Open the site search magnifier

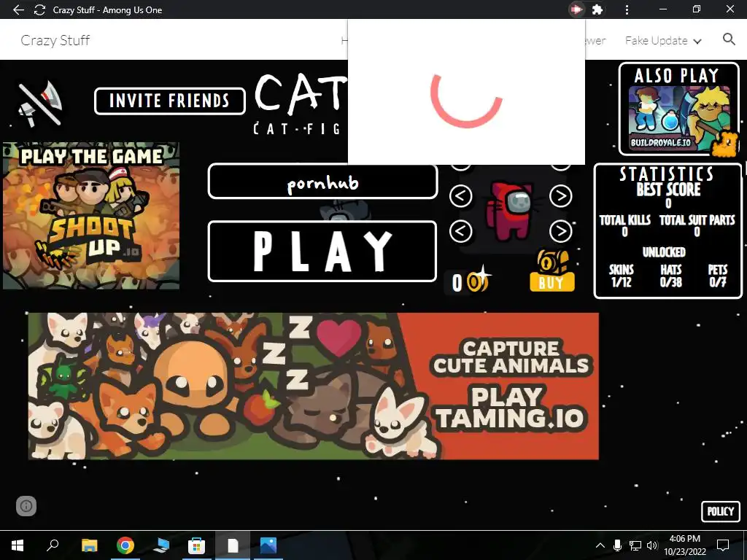pyautogui.click(x=729, y=39)
